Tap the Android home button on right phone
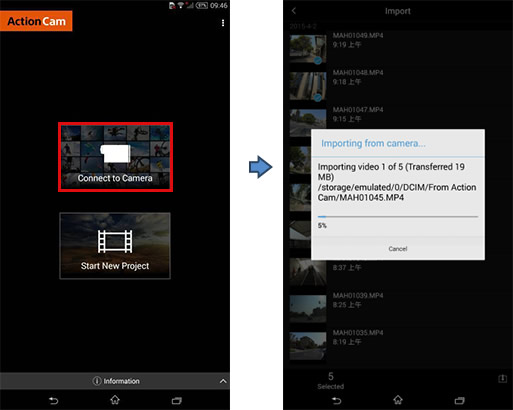This screenshot has height=410, width=513. pos(398,400)
